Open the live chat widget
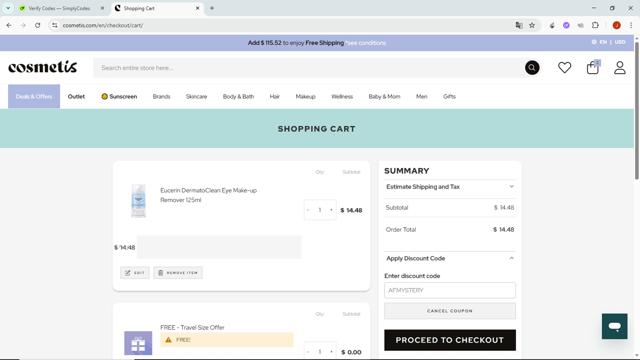Viewport: 640px width, 360px height. tap(614, 326)
